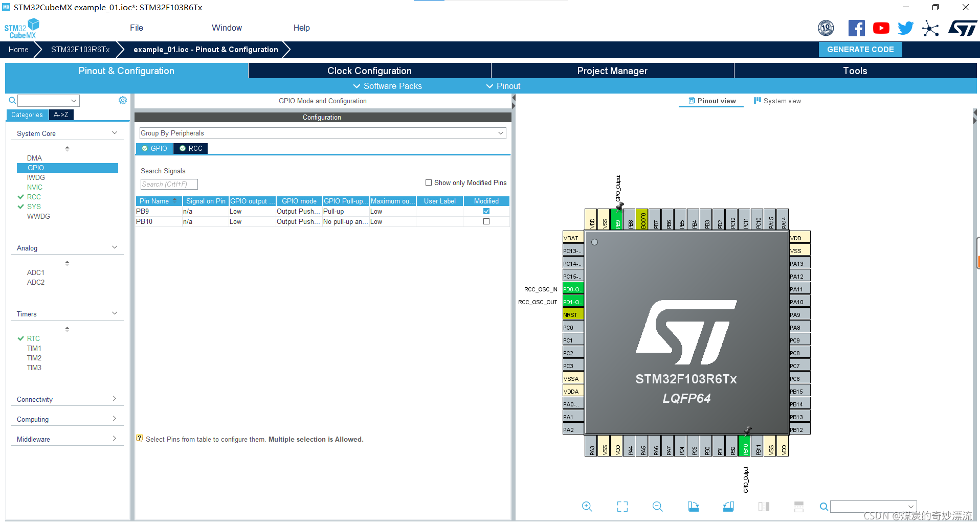
Task: Open the pin search dropdown field
Action: [x=873, y=507]
